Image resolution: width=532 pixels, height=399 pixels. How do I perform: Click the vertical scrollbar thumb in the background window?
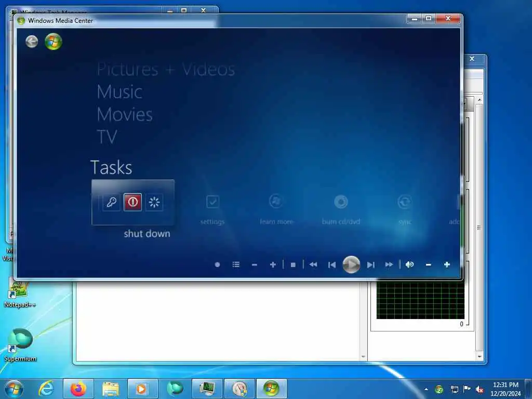click(x=479, y=228)
